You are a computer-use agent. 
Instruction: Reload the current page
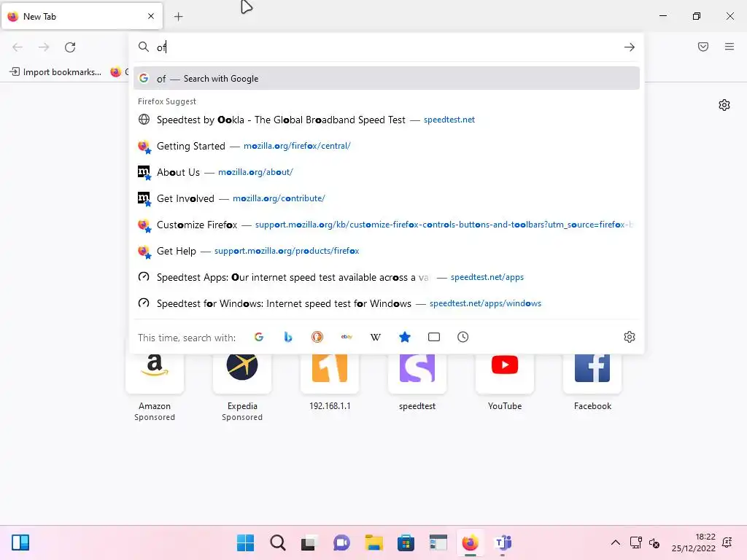coord(70,47)
